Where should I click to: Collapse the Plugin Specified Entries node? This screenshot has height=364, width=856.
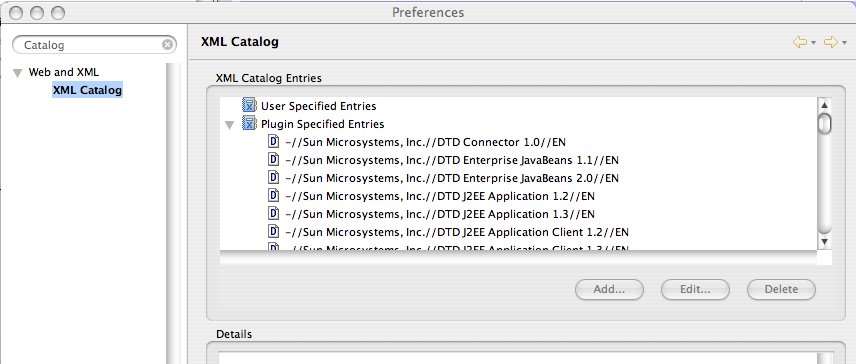tap(230, 125)
